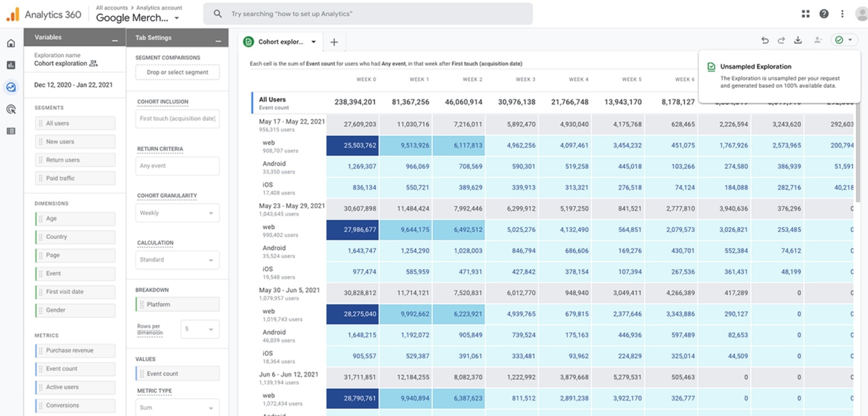
Task: Open Analytics help via question mark icon
Action: pyautogui.click(x=824, y=14)
